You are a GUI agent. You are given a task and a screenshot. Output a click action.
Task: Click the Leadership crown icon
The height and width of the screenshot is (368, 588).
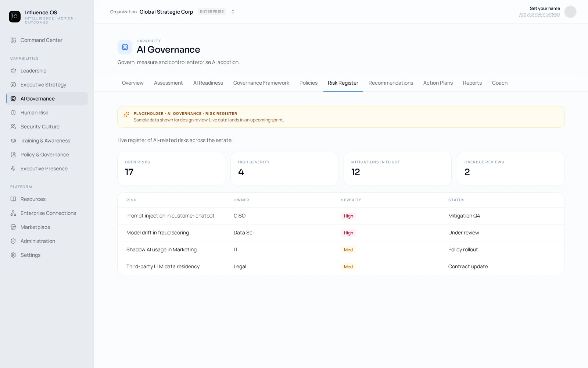13,71
